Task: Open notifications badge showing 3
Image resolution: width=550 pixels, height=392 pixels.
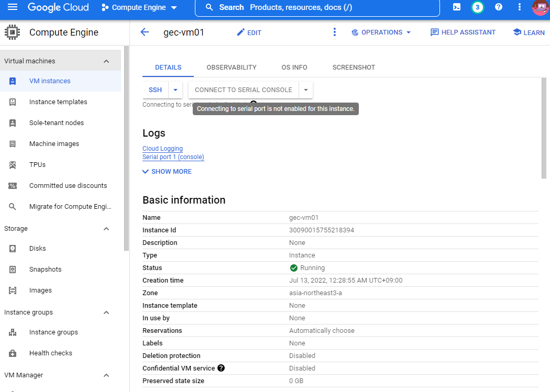Action: click(x=477, y=7)
